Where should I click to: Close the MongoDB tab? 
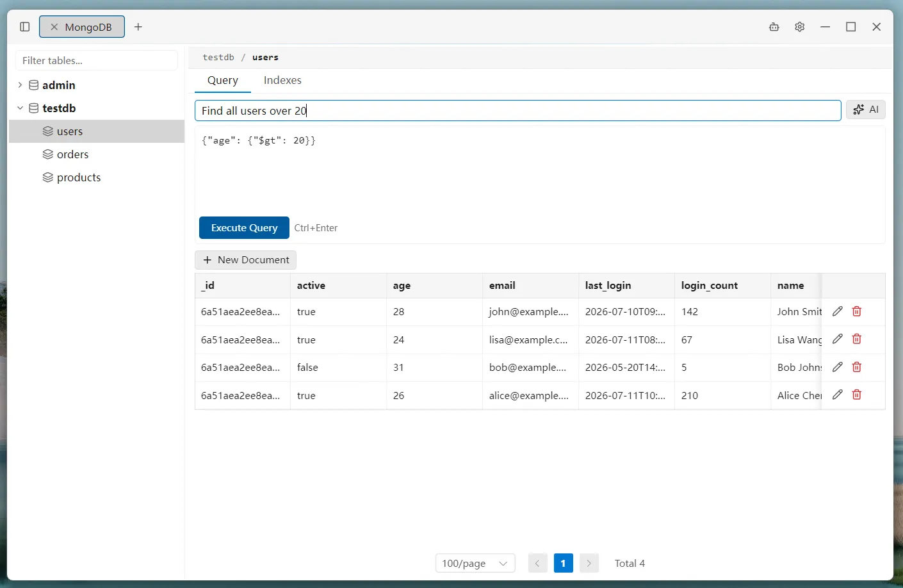point(54,27)
